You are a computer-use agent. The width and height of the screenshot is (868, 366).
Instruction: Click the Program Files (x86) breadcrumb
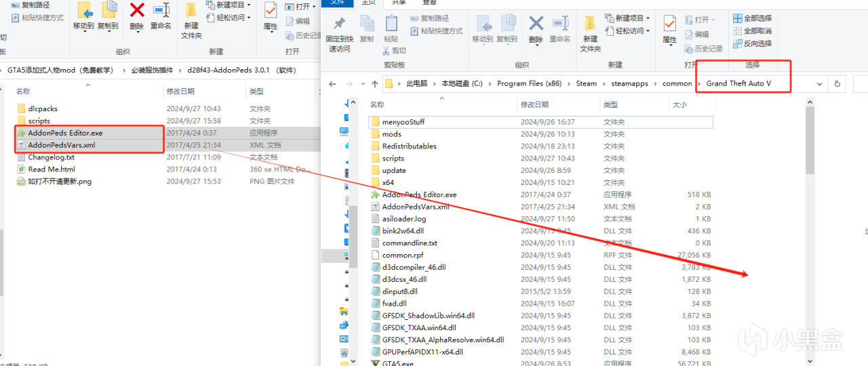530,84
